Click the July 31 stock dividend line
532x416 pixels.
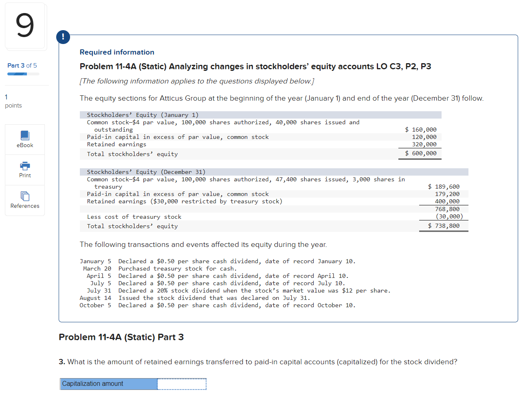pos(239,291)
